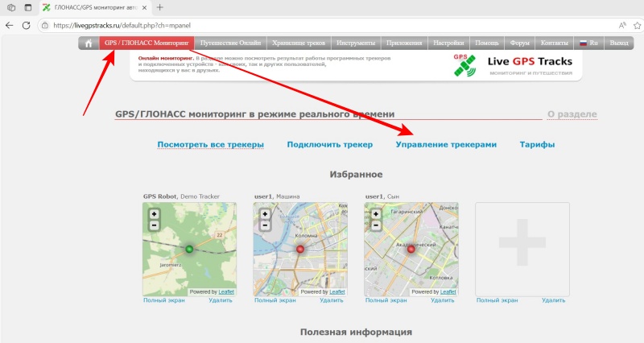Click the browser refresh icon

[27, 25]
